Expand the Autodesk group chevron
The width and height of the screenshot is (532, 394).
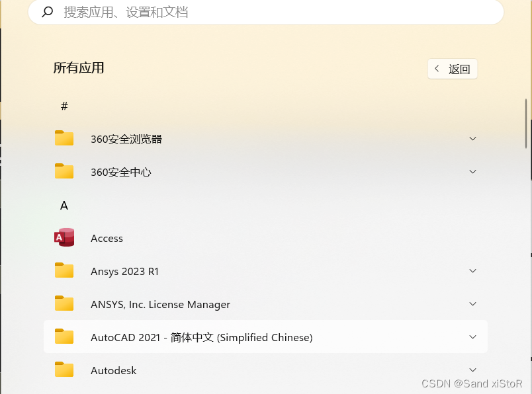click(472, 370)
